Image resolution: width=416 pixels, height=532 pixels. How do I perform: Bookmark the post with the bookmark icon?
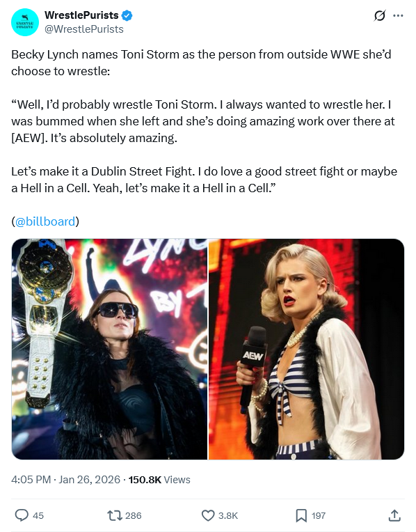pyautogui.click(x=301, y=516)
